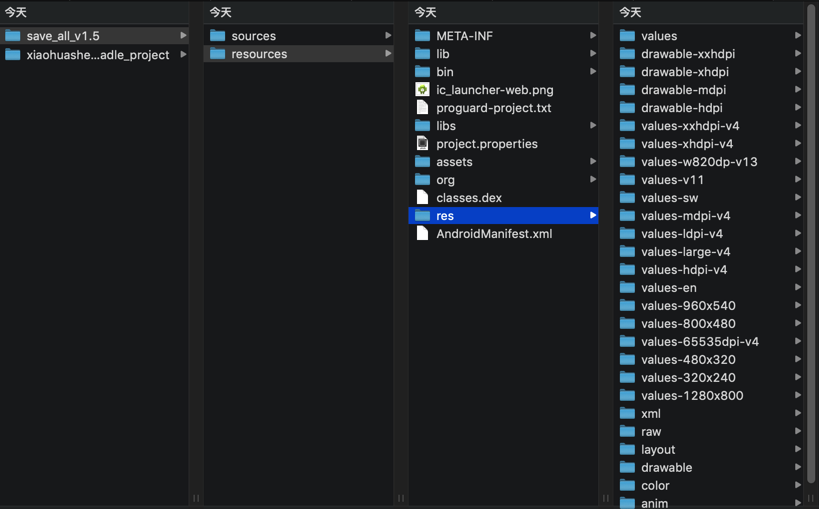Viewport: 819px width, 509px height.
Task: Open the libs folder
Action: [504, 126]
